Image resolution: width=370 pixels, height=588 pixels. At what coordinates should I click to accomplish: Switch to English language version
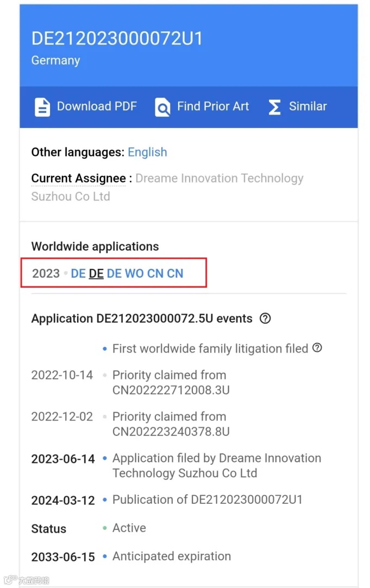pyautogui.click(x=147, y=152)
